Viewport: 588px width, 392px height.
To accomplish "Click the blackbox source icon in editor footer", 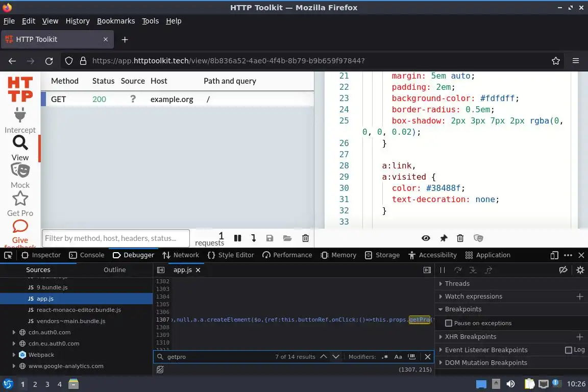I will tap(160, 370).
